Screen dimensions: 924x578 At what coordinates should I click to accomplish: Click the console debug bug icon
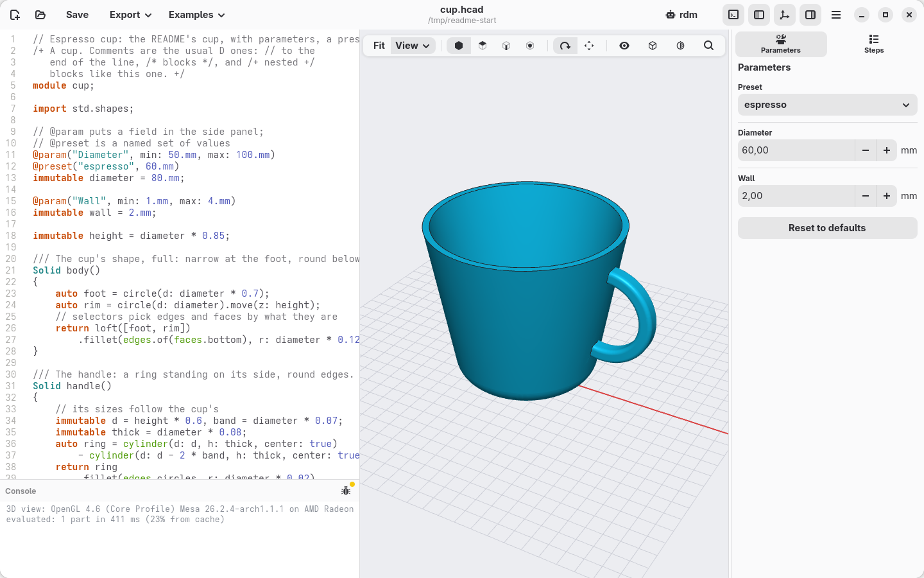[x=346, y=491]
